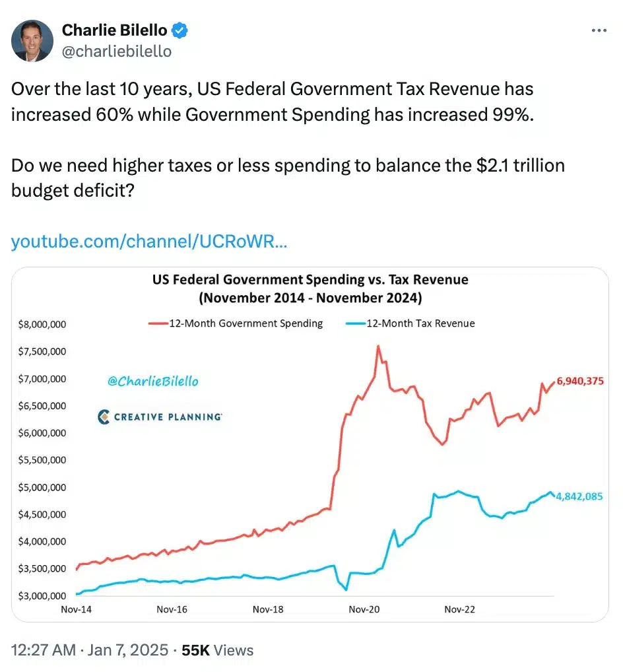The height and width of the screenshot is (672, 623).
Task: Click the Nov-14 x-axis label
Action: 76,609
